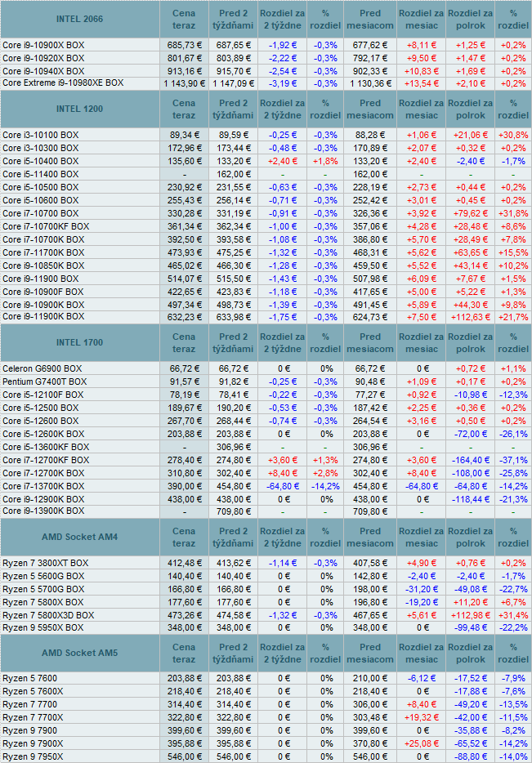Click the +30,8% half-year change value
Screen dimensions: 532x763
tap(513, 135)
